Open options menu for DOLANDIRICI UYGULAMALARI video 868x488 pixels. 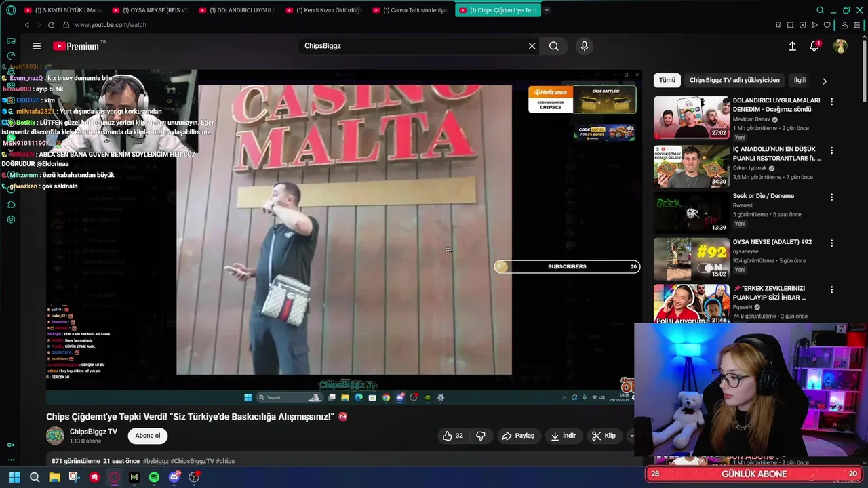pyautogui.click(x=831, y=102)
